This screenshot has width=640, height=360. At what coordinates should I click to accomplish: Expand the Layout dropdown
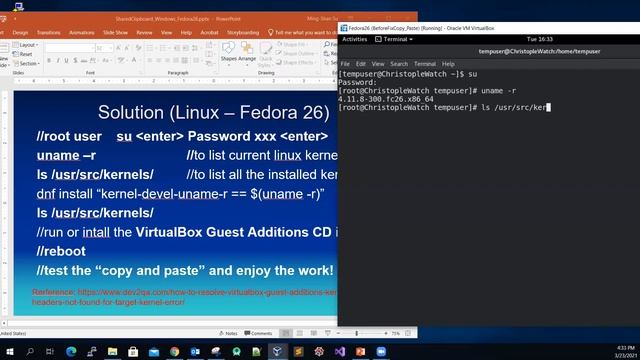click(x=26, y=44)
